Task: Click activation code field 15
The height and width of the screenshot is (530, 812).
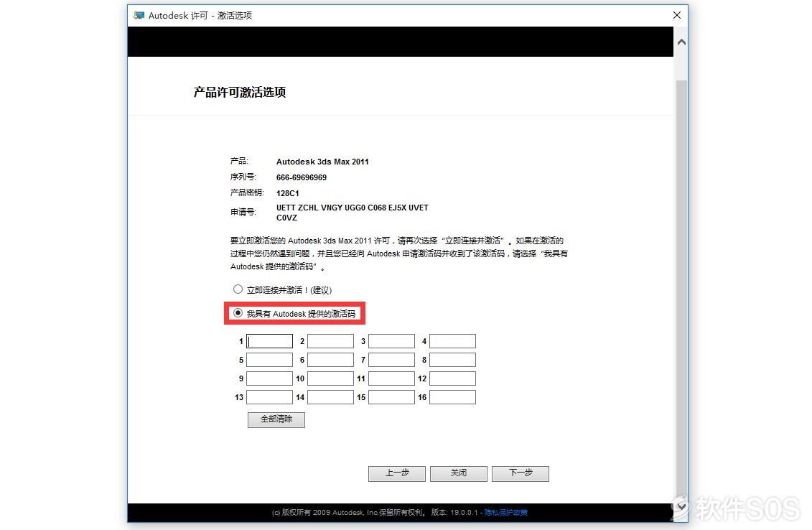Action: [391, 397]
